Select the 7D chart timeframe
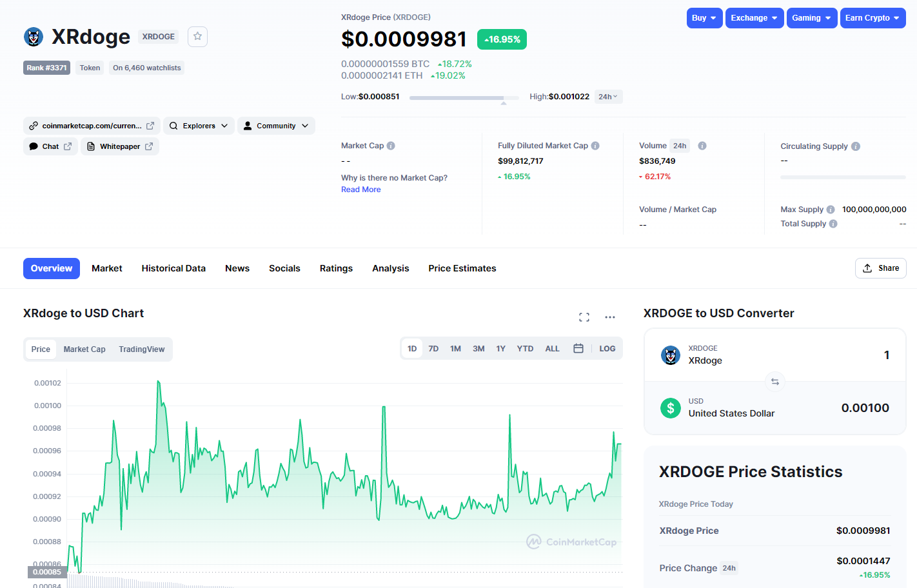The image size is (917, 588). point(433,348)
